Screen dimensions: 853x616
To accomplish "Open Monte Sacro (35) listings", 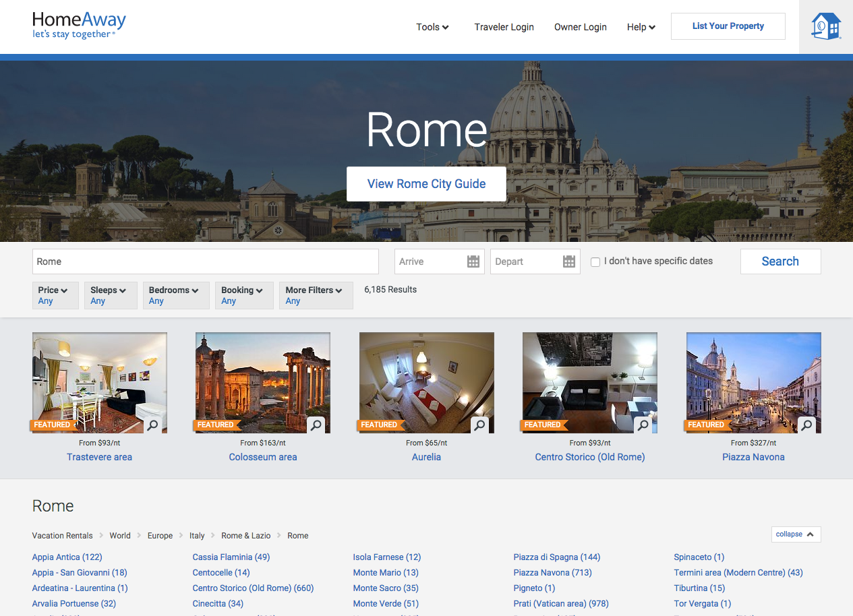I will click(386, 588).
